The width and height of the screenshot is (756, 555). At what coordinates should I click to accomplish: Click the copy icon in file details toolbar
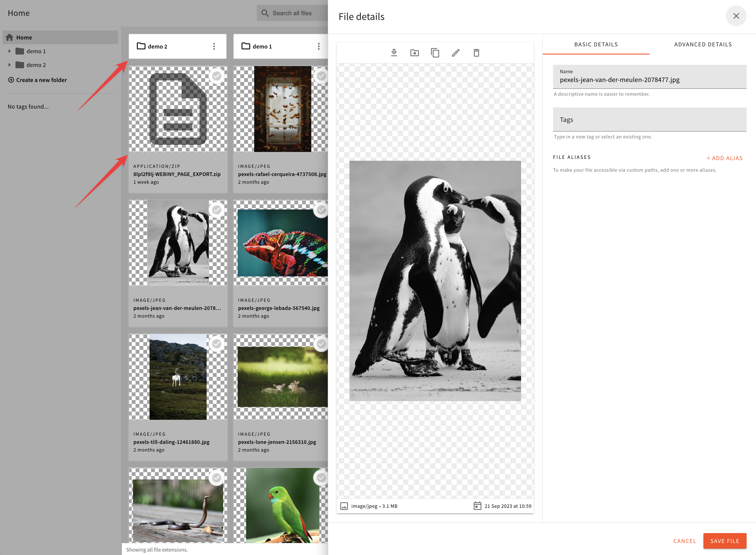pos(434,53)
